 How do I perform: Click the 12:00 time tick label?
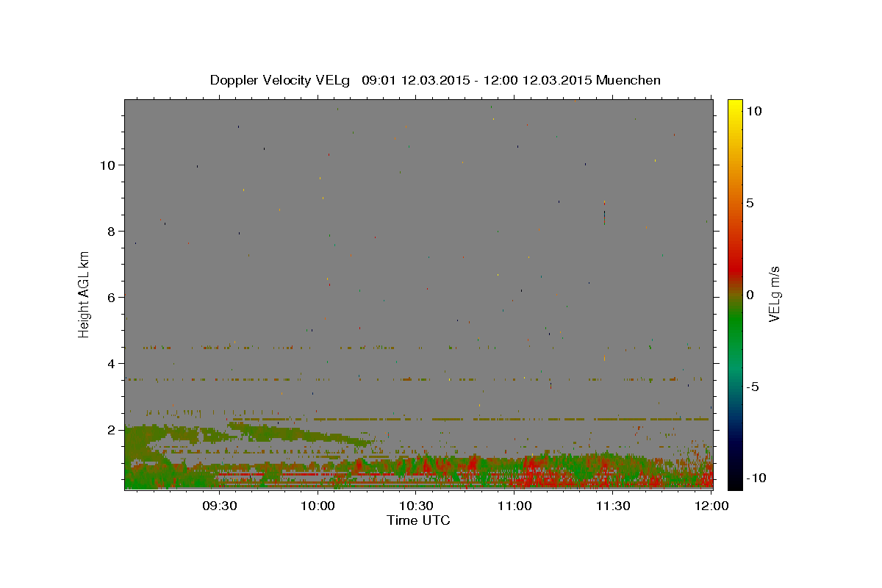tap(711, 506)
